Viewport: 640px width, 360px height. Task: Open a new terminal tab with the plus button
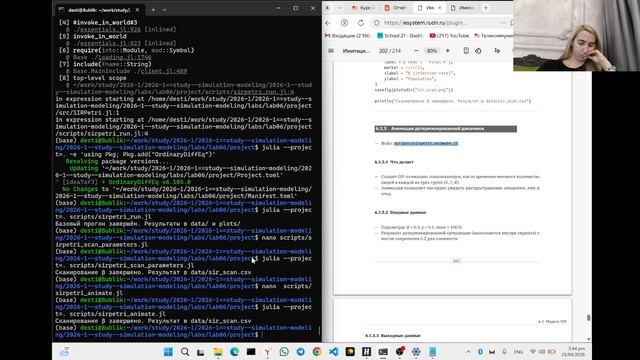click(x=153, y=10)
